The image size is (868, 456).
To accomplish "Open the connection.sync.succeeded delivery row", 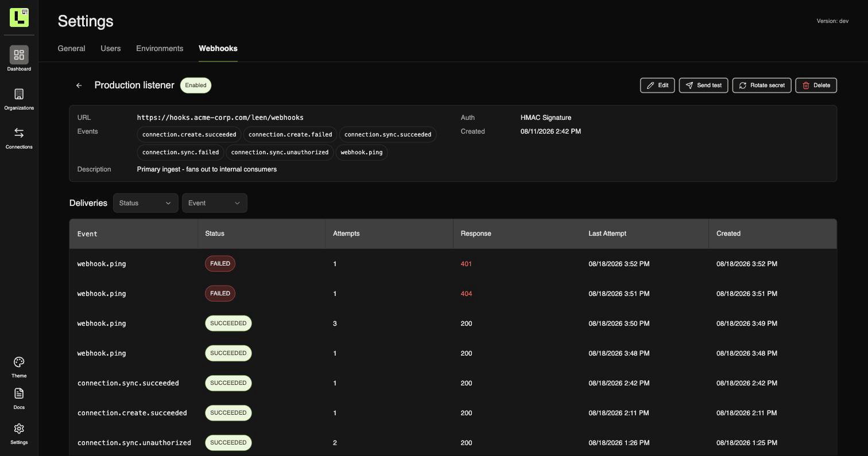I will coord(453,383).
